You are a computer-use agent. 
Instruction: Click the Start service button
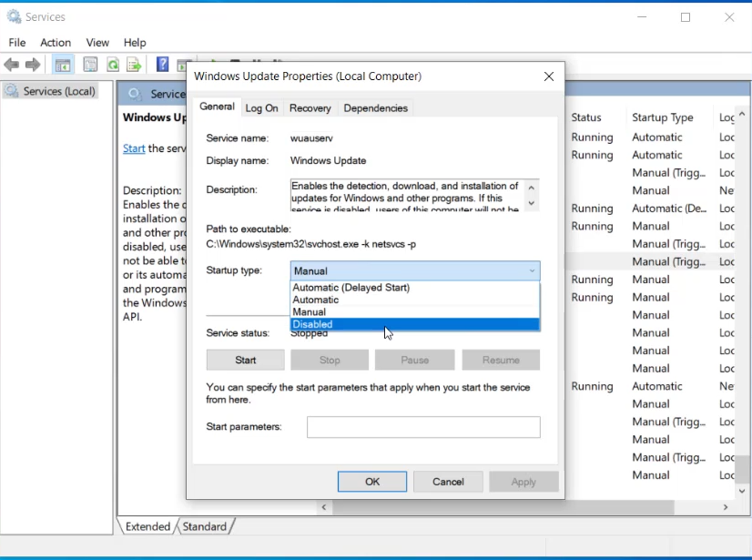tap(245, 360)
